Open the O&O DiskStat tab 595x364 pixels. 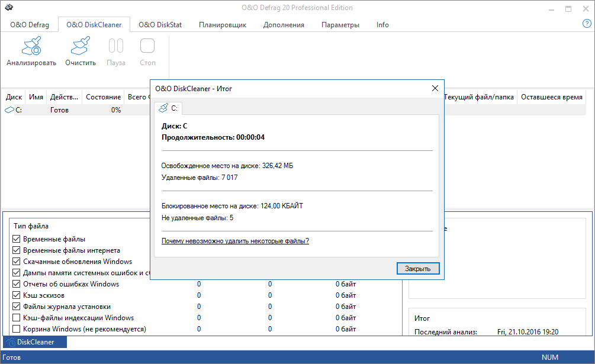(160, 25)
